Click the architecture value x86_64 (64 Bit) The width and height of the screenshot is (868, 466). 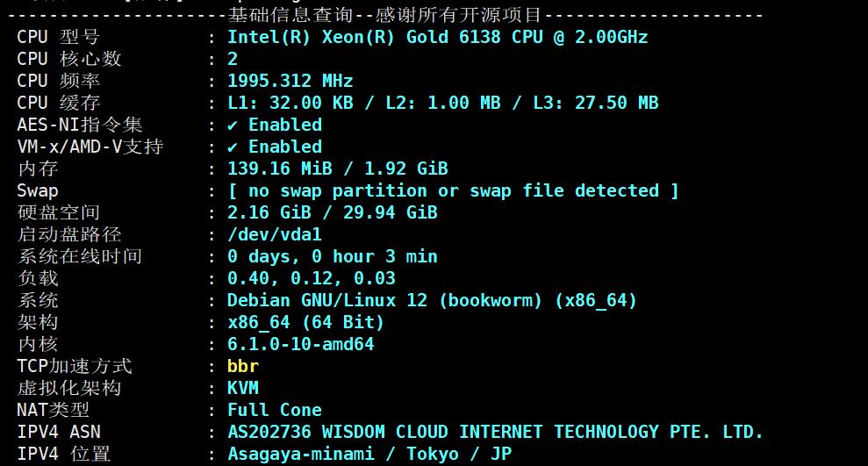click(305, 322)
